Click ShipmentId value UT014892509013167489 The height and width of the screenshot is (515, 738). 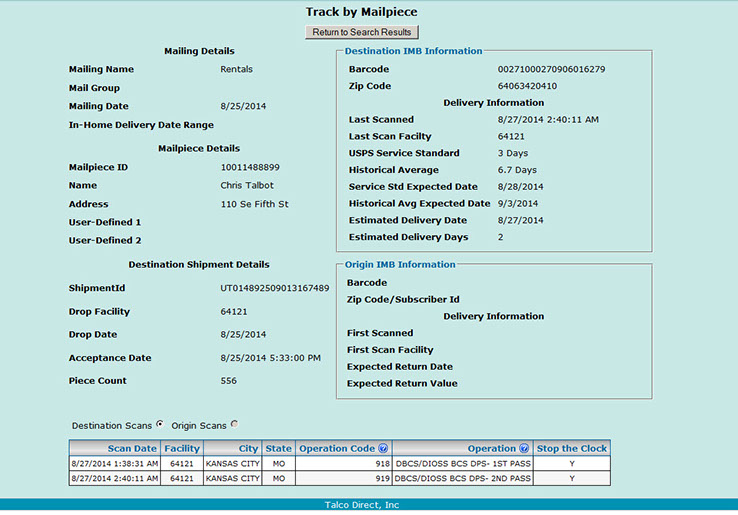pyautogui.click(x=274, y=288)
